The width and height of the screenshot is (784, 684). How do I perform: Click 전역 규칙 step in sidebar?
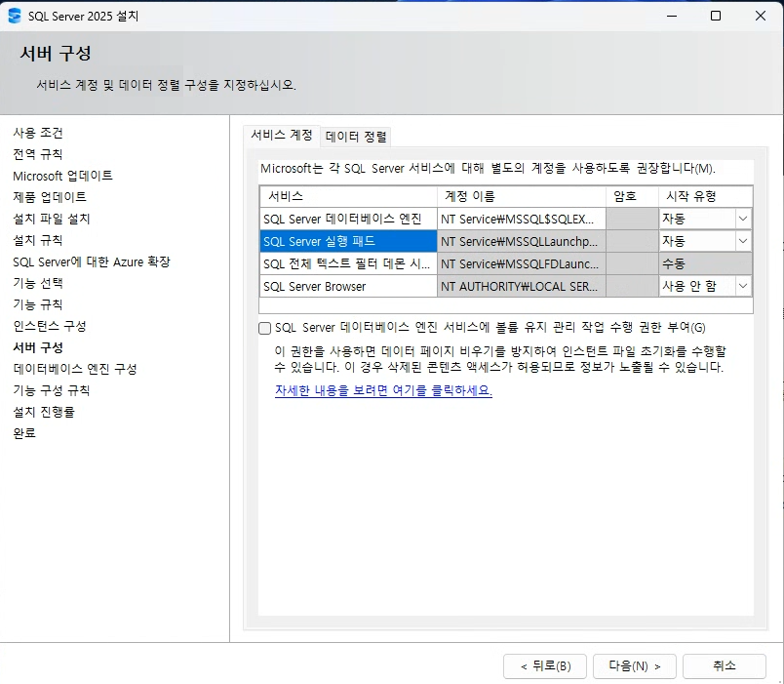coord(38,154)
